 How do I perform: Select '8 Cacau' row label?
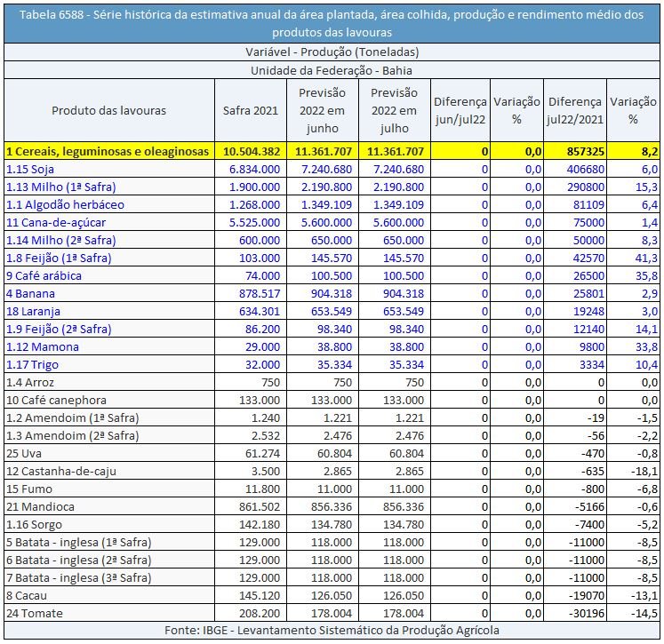(x=27, y=596)
